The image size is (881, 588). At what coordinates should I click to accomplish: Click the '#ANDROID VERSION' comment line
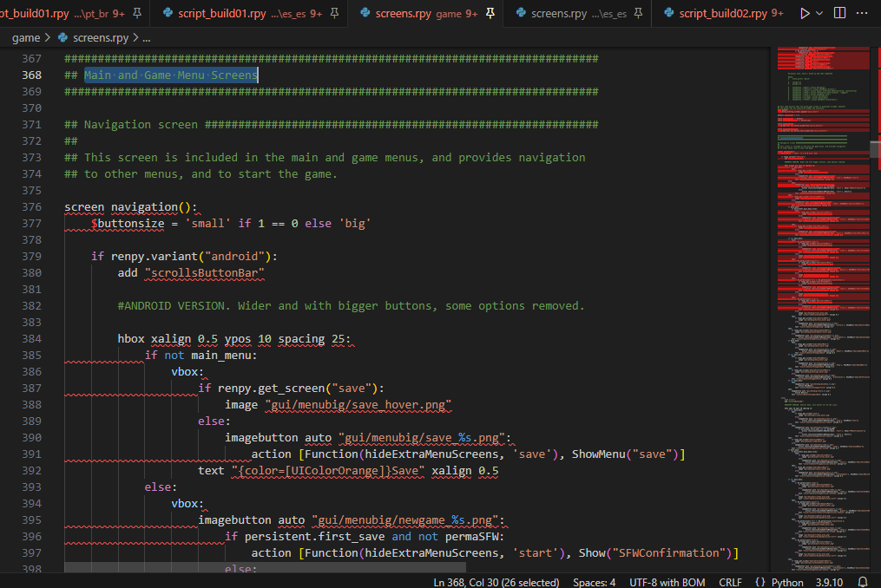(351, 305)
